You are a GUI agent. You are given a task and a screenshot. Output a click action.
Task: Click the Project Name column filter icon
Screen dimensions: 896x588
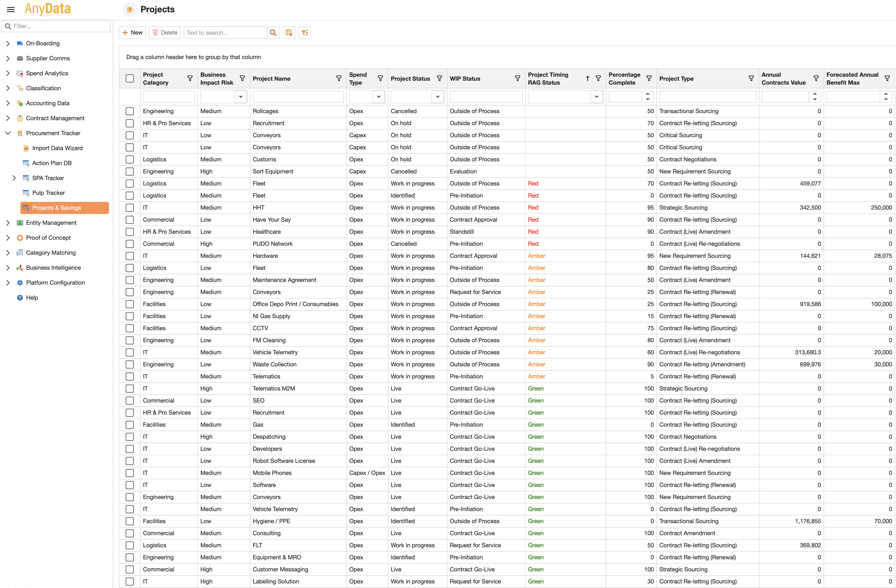(338, 78)
